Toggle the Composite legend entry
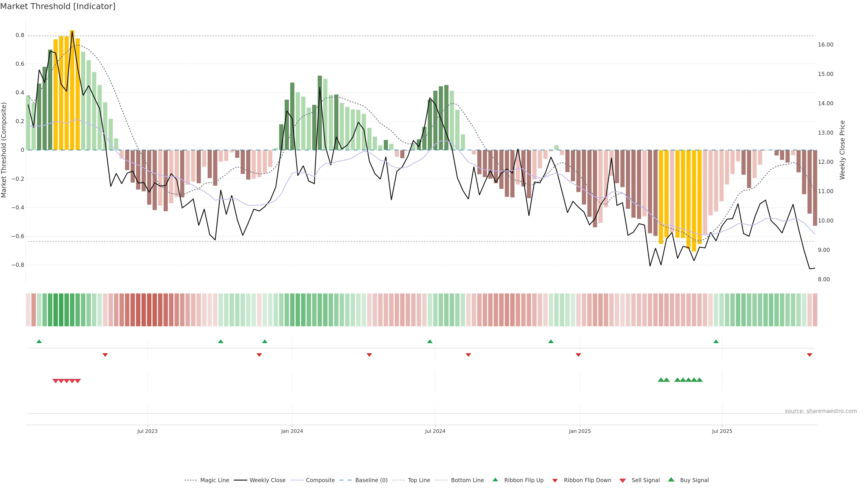This screenshot has height=488, width=868. click(x=320, y=480)
